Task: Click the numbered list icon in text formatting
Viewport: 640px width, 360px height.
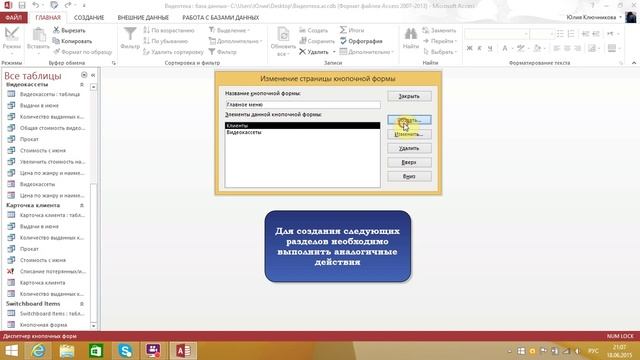Action: tap(571, 33)
